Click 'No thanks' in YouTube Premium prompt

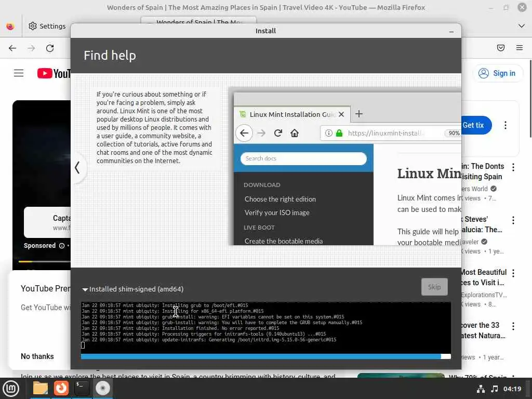coord(37,356)
